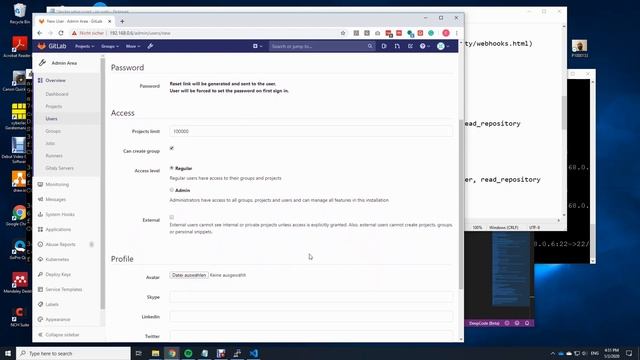Open the Issues icon in the GitLab navbar
The height and width of the screenshot is (360, 640).
[384, 46]
